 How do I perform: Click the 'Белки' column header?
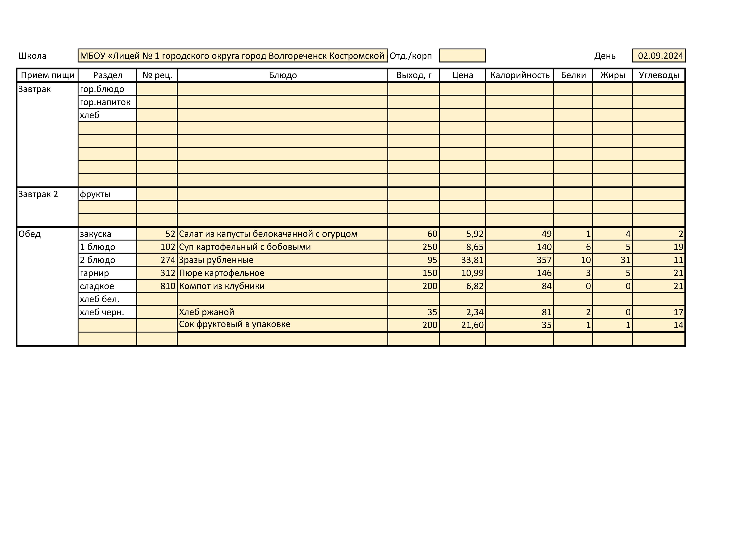tap(573, 75)
